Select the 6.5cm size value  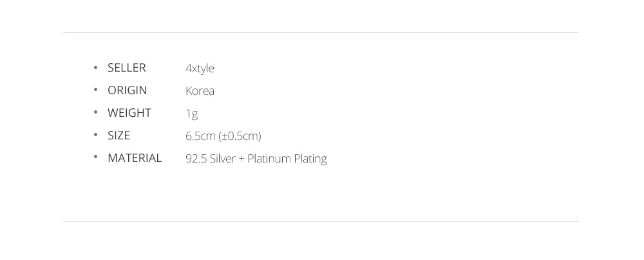(x=200, y=136)
